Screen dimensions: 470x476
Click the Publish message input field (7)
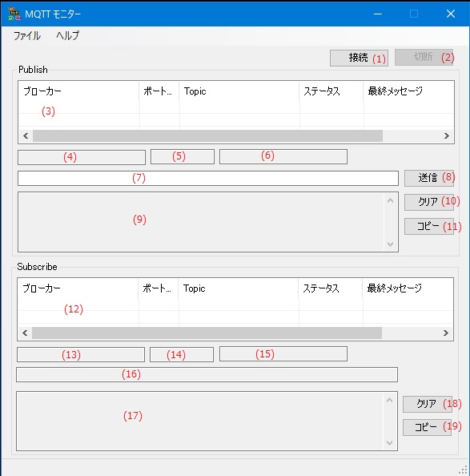point(208,178)
